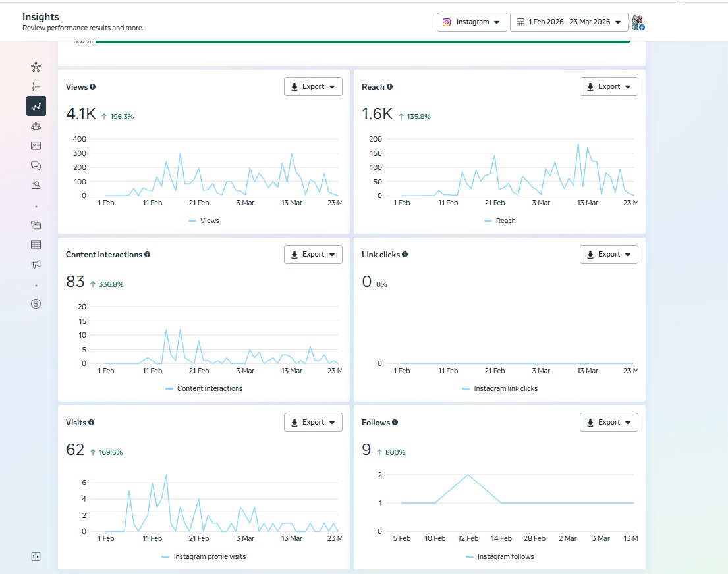
Task: Open the list search icon in sidebar
Action: click(x=36, y=185)
